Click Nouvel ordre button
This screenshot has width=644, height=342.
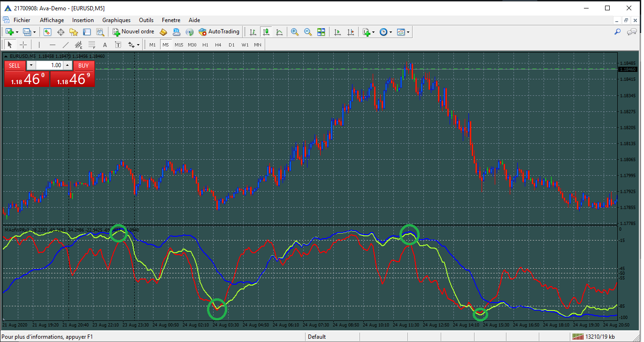(x=133, y=32)
